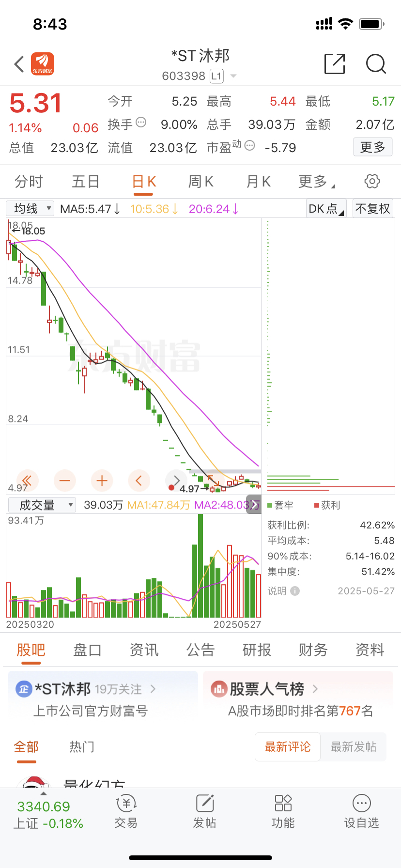Image resolution: width=401 pixels, height=868 pixels.
Task: Tap info icon beside 市盈动
Action: click(x=250, y=145)
